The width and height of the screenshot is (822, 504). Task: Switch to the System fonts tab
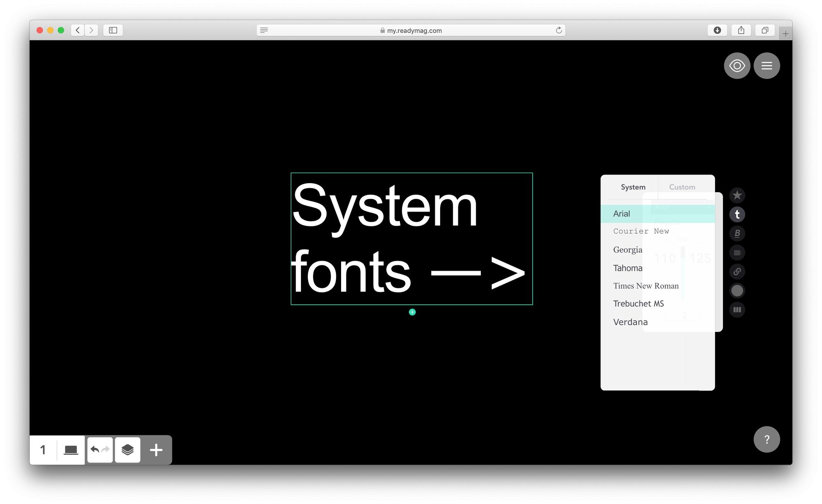[x=633, y=187]
